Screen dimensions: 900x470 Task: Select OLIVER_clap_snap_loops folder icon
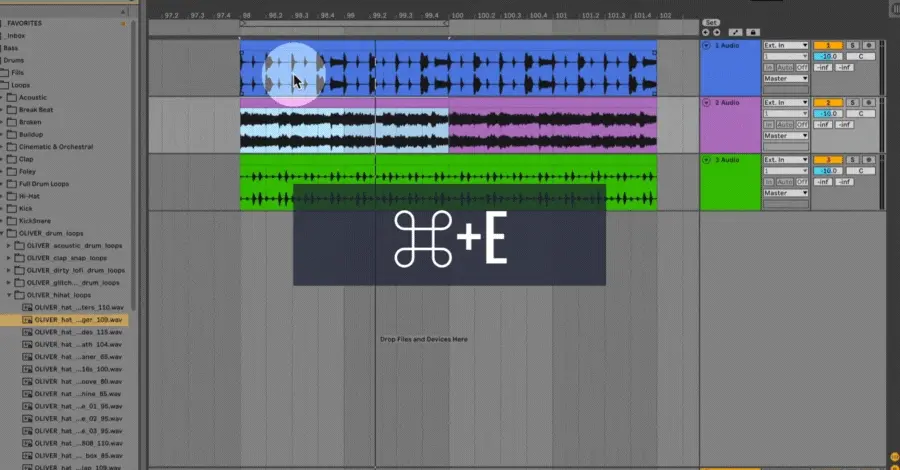coord(20,258)
